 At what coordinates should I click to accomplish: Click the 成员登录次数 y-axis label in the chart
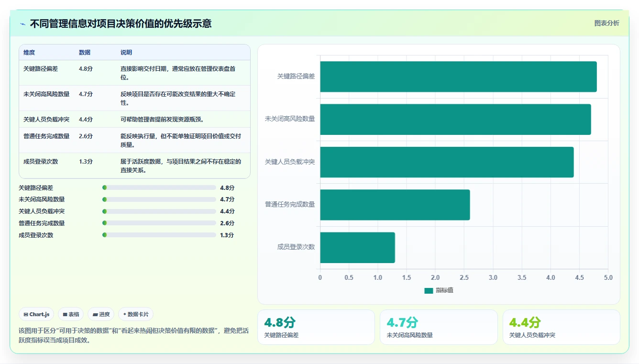(x=296, y=247)
